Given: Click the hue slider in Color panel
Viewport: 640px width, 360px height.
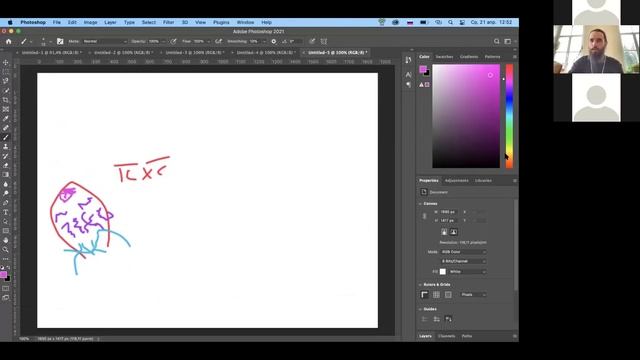Looking at the screenshot, I should click(509, 116).
